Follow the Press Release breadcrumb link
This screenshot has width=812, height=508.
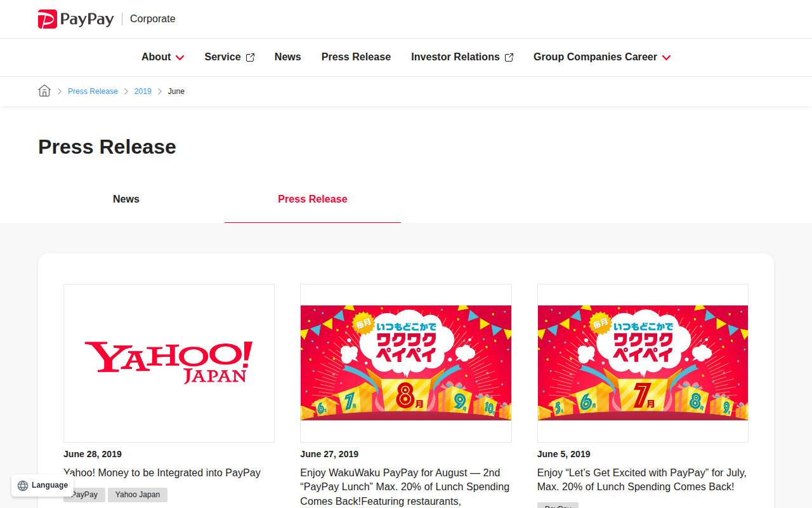pos(93,91)
